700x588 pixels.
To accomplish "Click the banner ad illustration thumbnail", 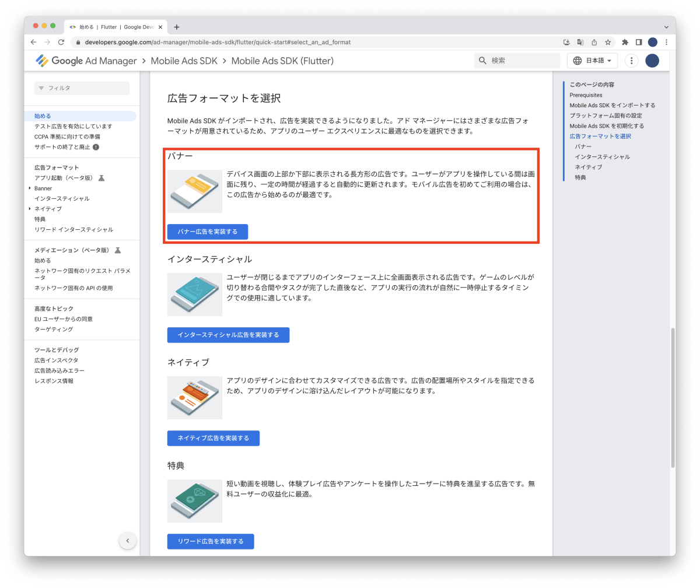I will (x=195, y=191).
